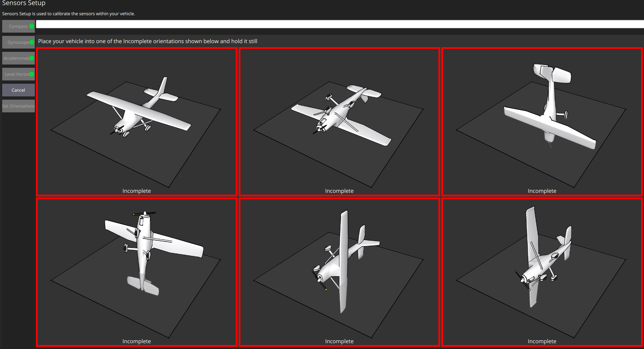The width and height of the screenshot is (644, 349).
Task: Select the left-wing-down side orientation with wheels facing left
Action: tap(339, 272)
